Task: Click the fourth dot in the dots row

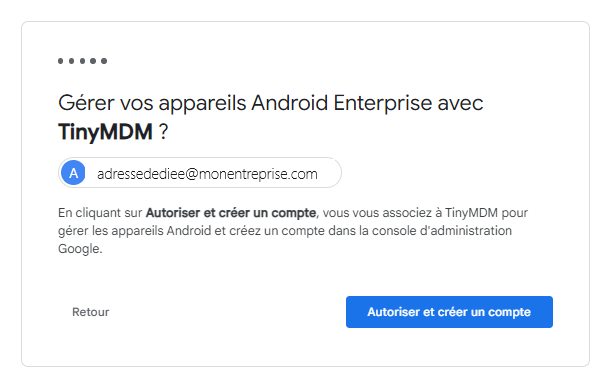Action: click(x=93, y=61)
